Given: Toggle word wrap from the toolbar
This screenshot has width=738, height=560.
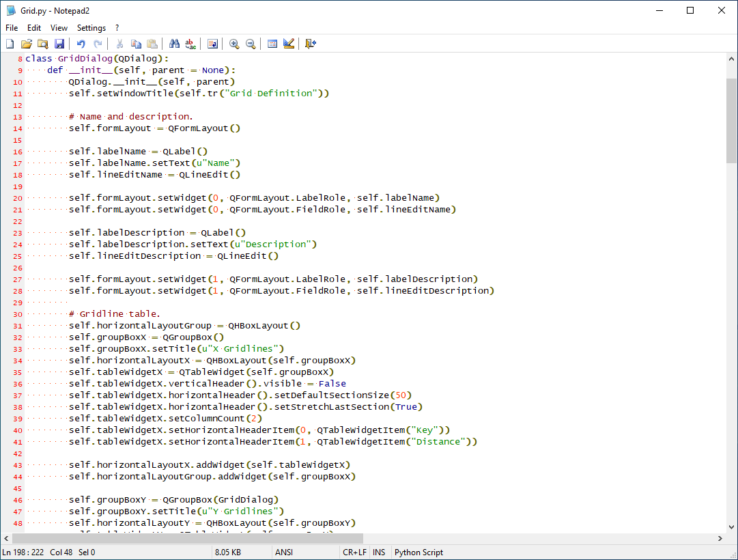Looking at the screenshot, I should (x=213, y=44).
